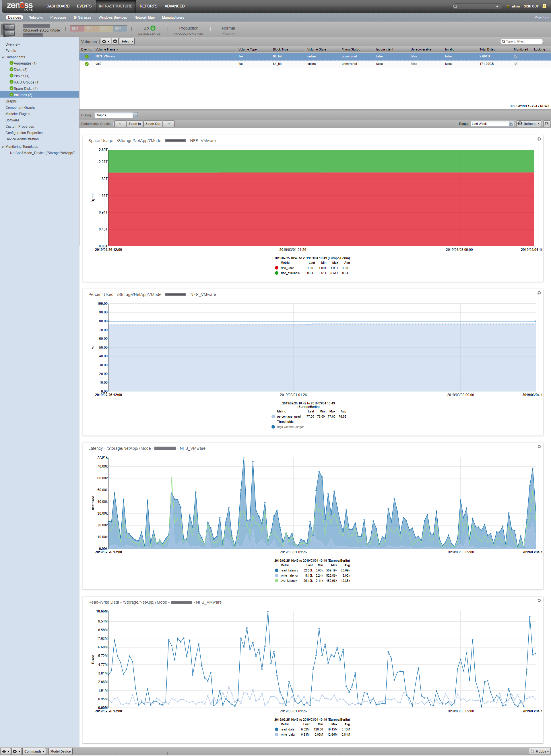Open the REPORTS top menu

click(x=148, y=6)
